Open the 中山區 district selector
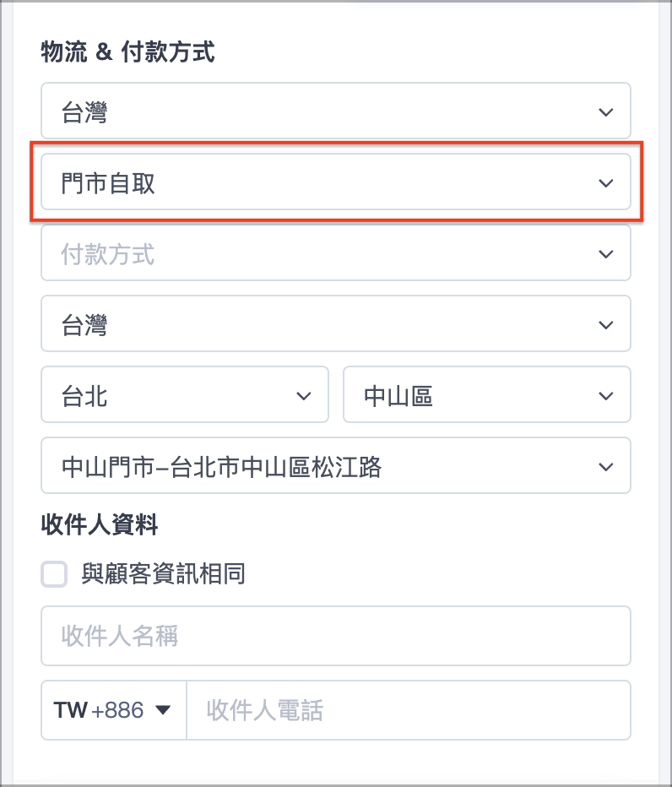Viewport: 672px width, 787px height. tap(486, 394)
